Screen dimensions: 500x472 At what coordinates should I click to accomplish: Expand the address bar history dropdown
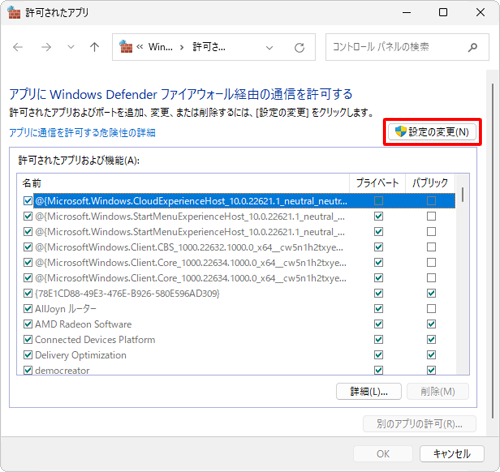[x=269, y=48]
